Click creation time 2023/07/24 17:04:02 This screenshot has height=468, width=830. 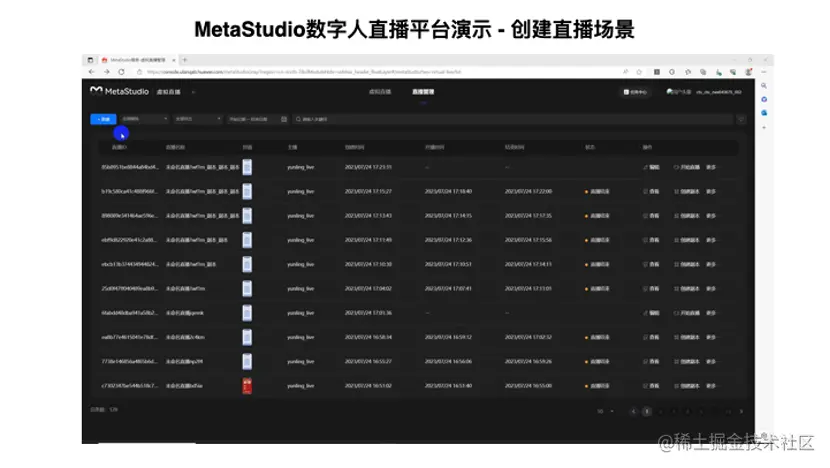click(368, 289)
